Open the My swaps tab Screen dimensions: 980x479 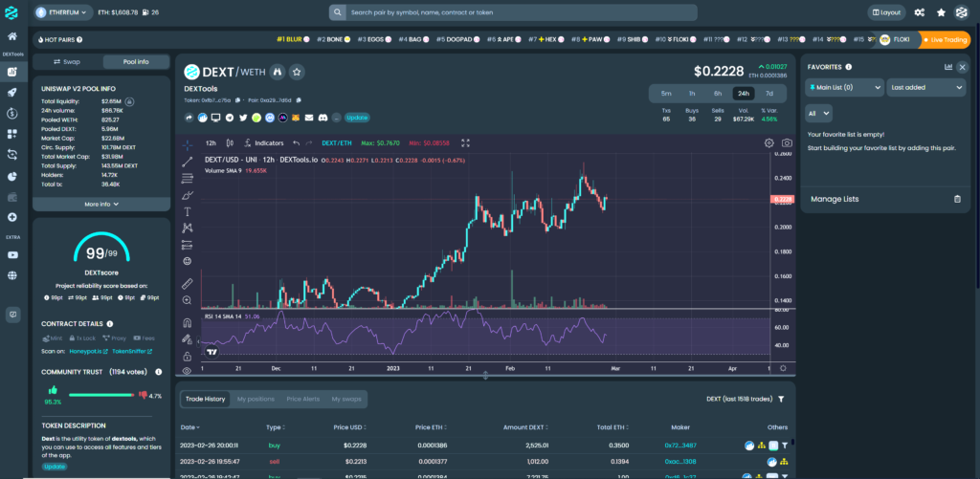click(x=346, y=399)
